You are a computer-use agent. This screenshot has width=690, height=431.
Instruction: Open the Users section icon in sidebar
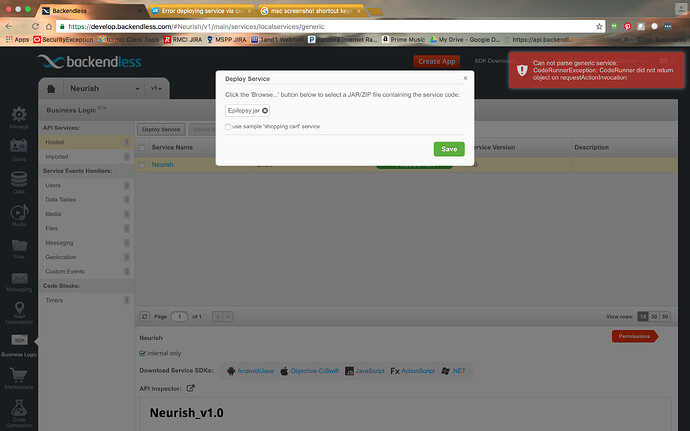tap(19, 146)
